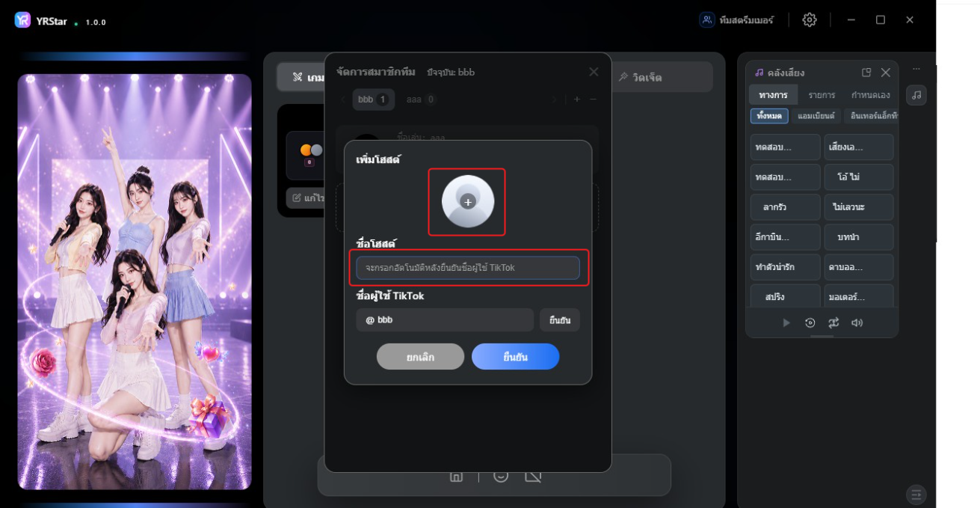
Task: Cancel adding host with ยกเลิก
Action: 420,357
